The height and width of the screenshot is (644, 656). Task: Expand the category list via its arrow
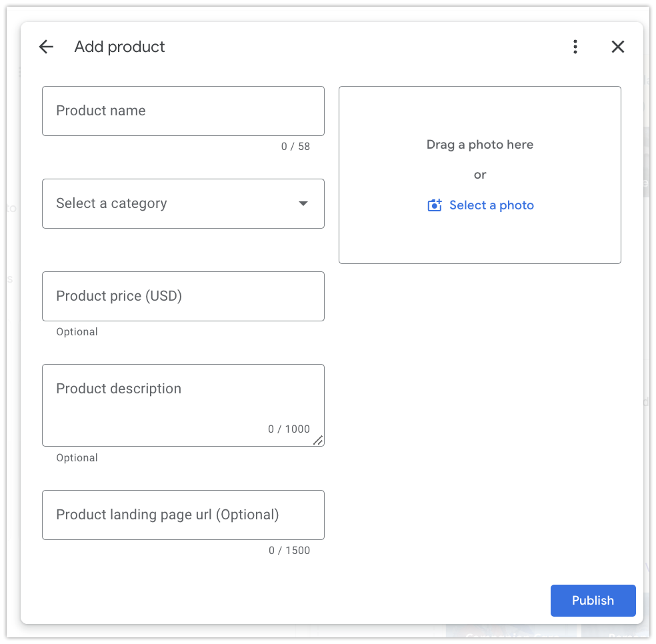point(303,203)
